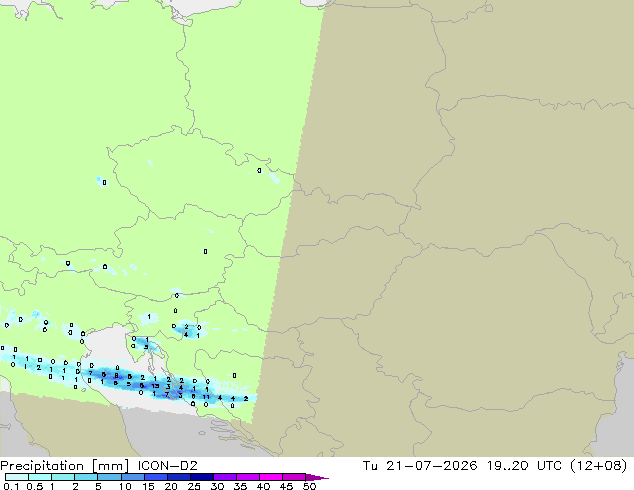Pick the 1–2 mm legend swatch
Image resolution: width=634 pixels, height=490 pixels.
click(x=63, y=477)
